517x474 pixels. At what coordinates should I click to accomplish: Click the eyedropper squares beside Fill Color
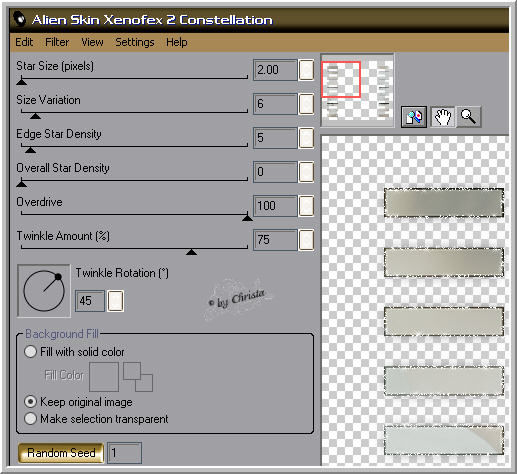coord(138,377)
